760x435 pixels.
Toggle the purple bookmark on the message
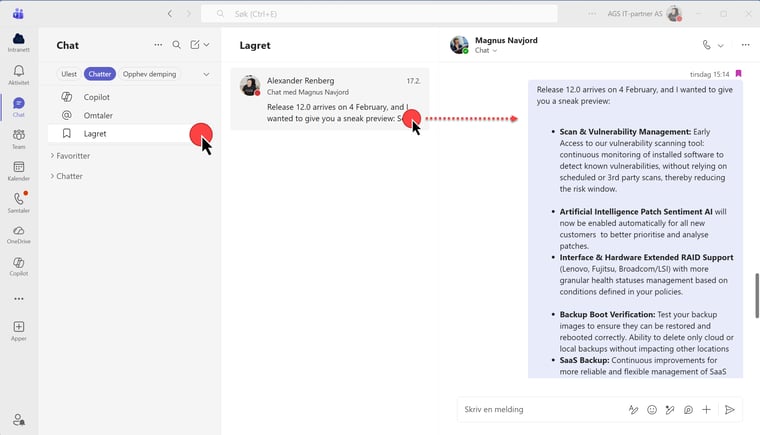(x=738, y=74)
